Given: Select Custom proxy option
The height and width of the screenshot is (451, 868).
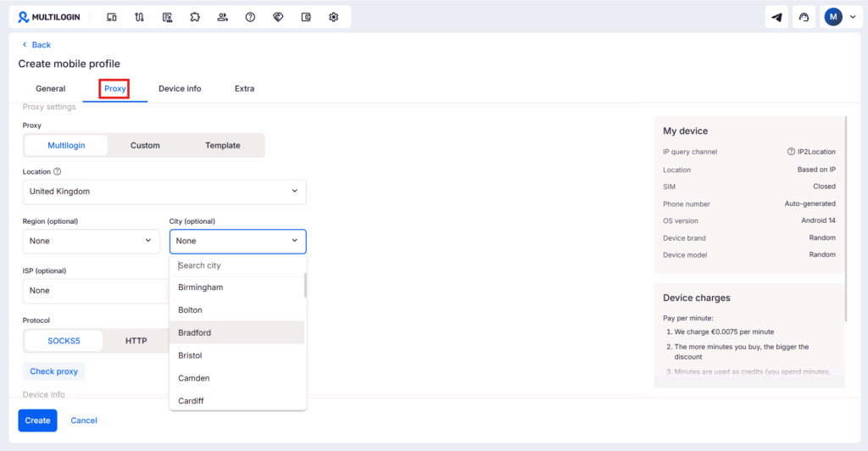Looking at the screenshot, I should 145,146.
